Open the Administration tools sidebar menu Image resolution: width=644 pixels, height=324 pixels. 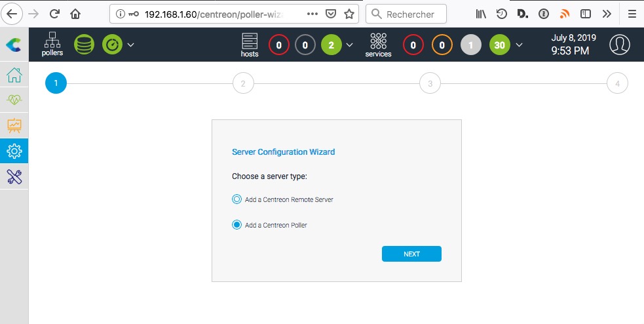pos(14,176)
